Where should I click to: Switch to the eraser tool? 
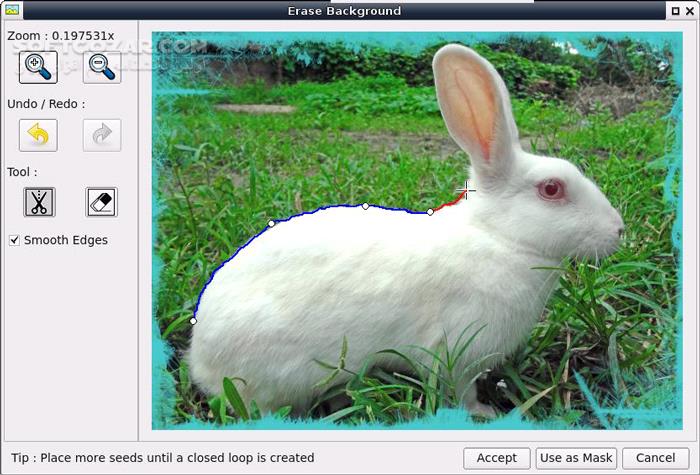click(x=101, y=202)
